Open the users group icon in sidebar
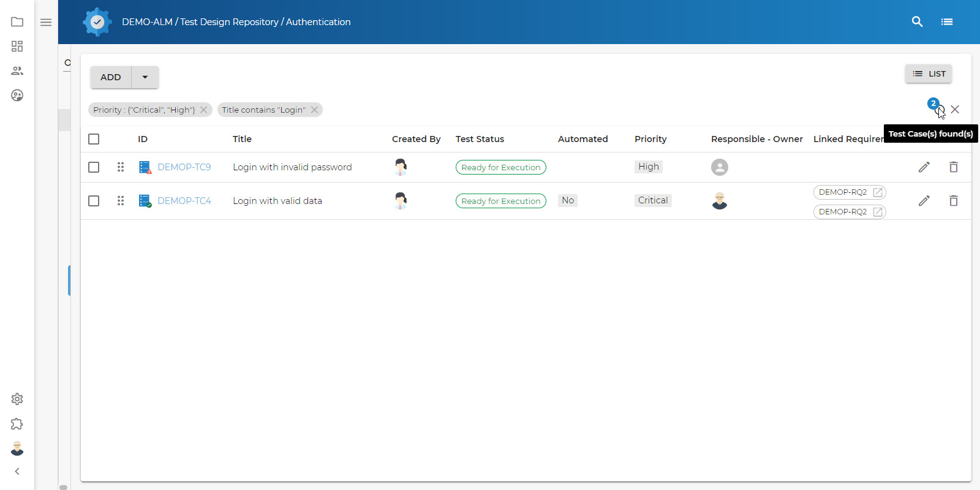This screenshot has width=980, height=490. click(x=17, y=71)
